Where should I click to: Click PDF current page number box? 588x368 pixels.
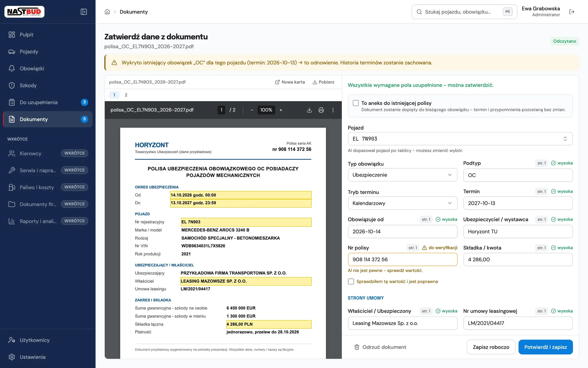coord(221,110)
